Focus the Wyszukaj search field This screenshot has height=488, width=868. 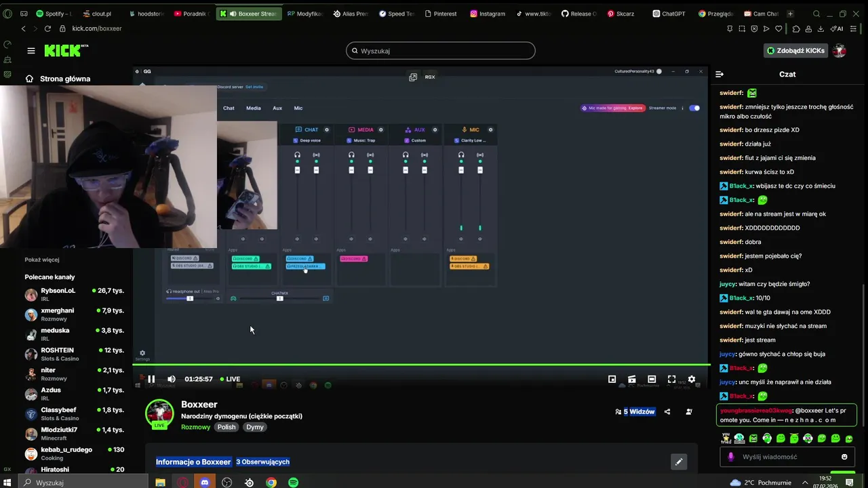(x=441, y=51)
